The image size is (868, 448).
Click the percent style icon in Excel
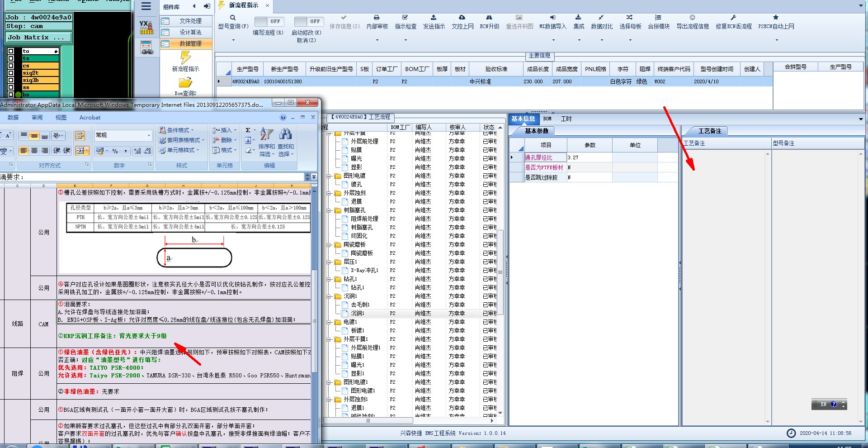click(x=115, y=151)
